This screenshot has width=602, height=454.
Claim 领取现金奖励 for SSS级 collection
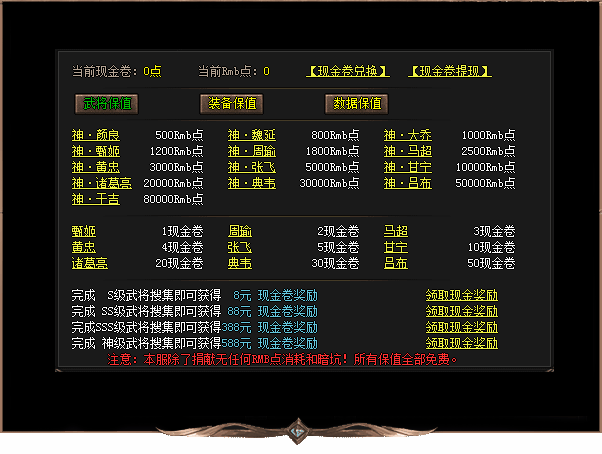(x=461, y=327)
